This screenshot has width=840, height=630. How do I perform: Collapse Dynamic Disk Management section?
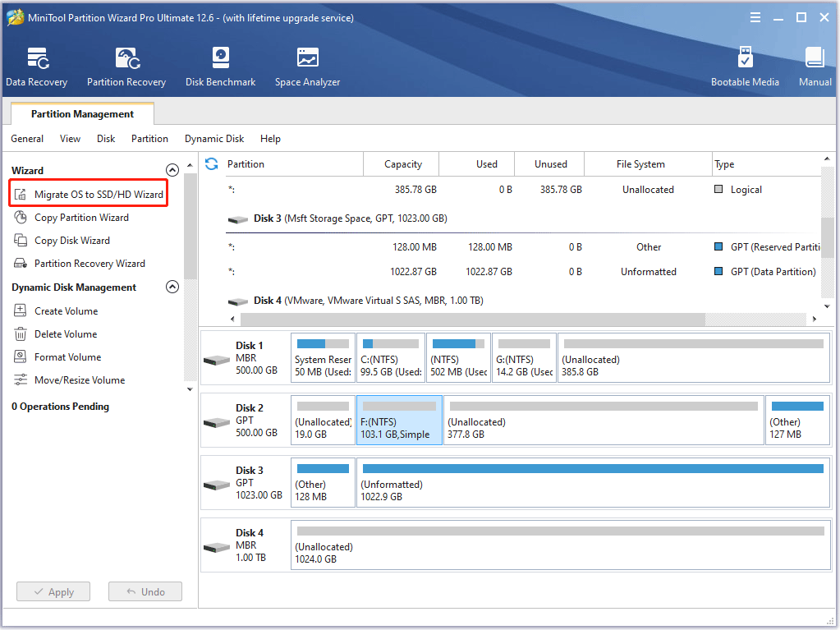(x=172, y=287)
